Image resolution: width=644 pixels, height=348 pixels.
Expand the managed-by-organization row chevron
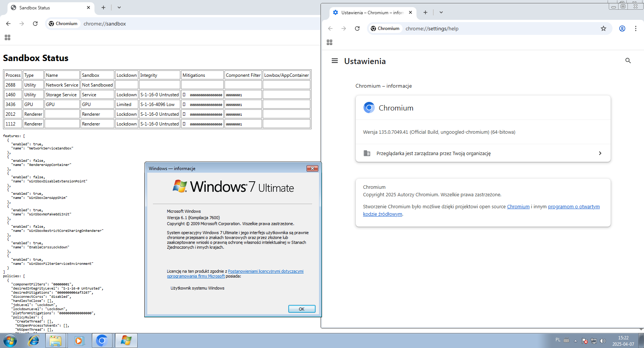pos(600,153)
